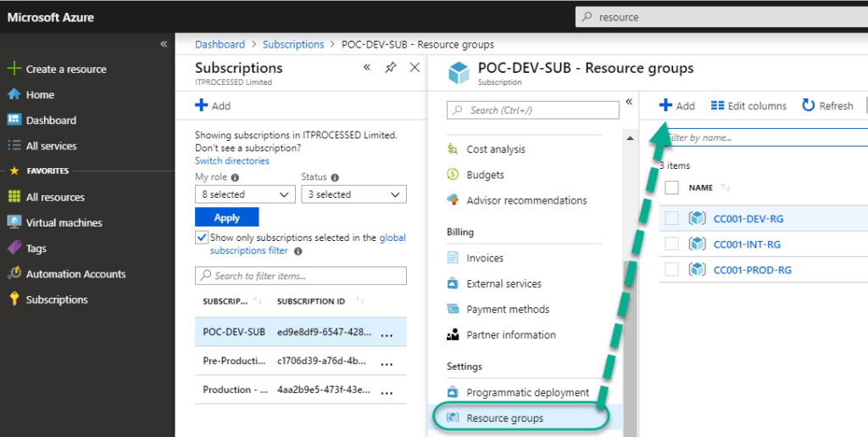The width and height of the screenshot is (868, 437).
Task: Click the Filter by name input field
Action: (x=764, y=137)
